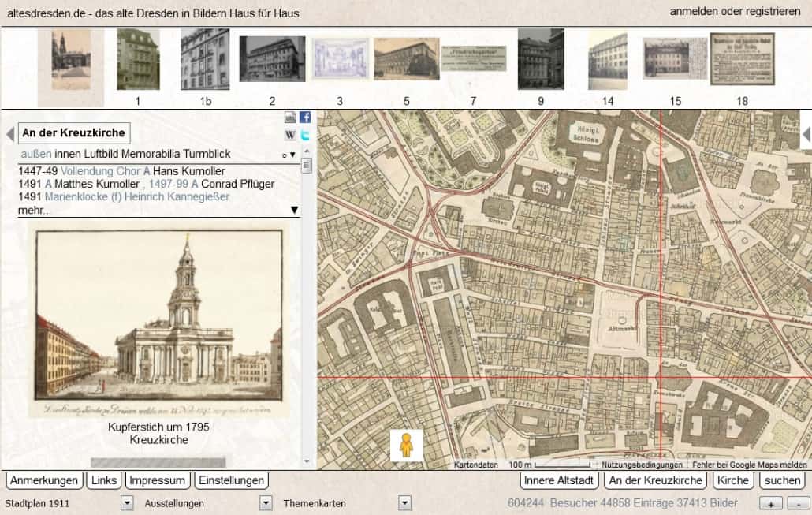
Task: Open house thumbnail number 2
Action: 273,58
